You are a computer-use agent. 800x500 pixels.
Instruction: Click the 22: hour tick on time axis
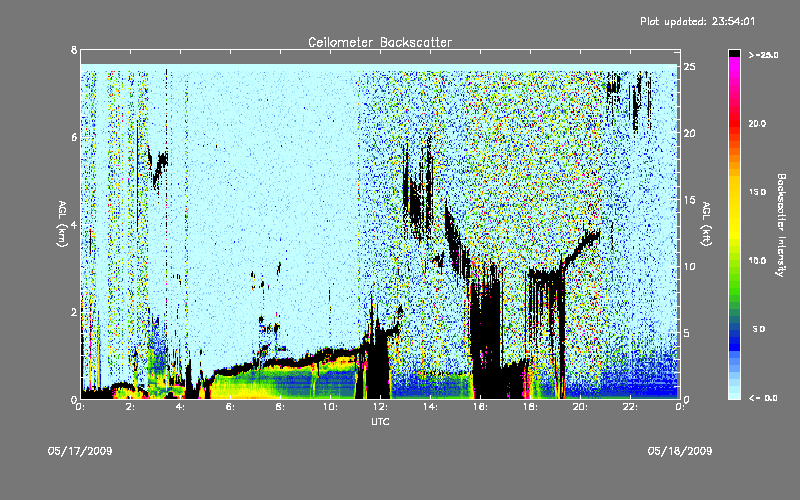pyautogui.click(x=630, y=407)
